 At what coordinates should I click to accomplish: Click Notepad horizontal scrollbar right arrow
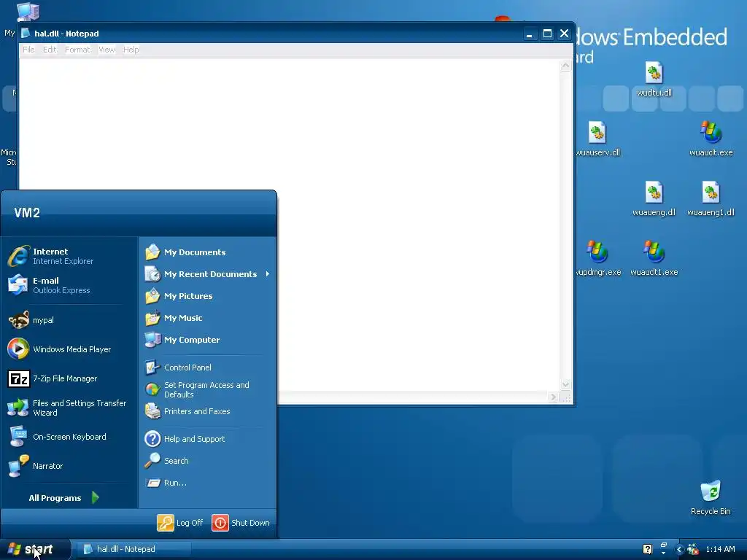tap(553, 397)
